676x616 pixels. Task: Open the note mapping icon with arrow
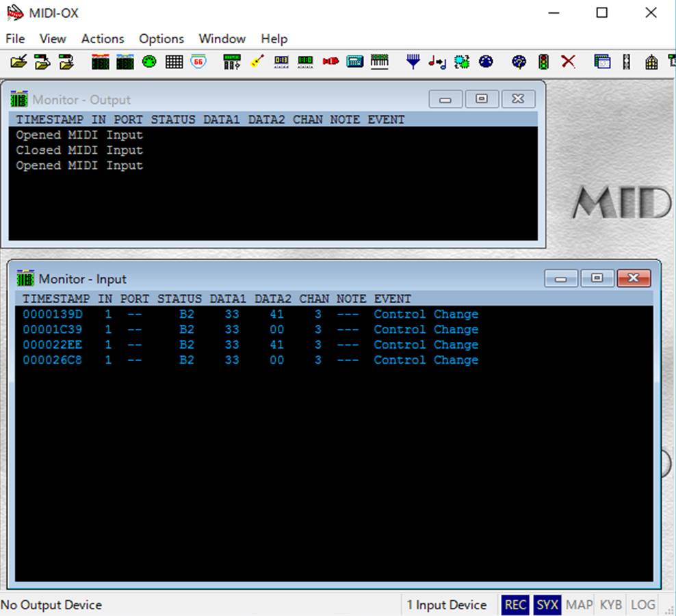pos(437,62)
